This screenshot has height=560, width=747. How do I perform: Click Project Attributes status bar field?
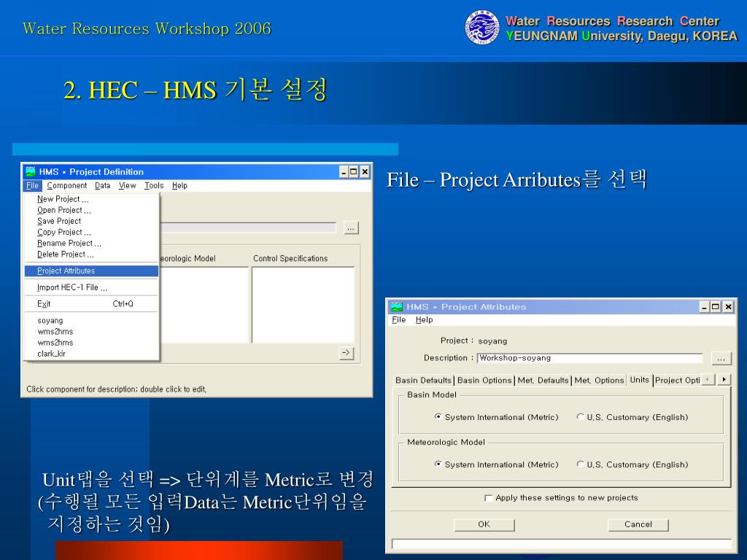pos(561,544)
